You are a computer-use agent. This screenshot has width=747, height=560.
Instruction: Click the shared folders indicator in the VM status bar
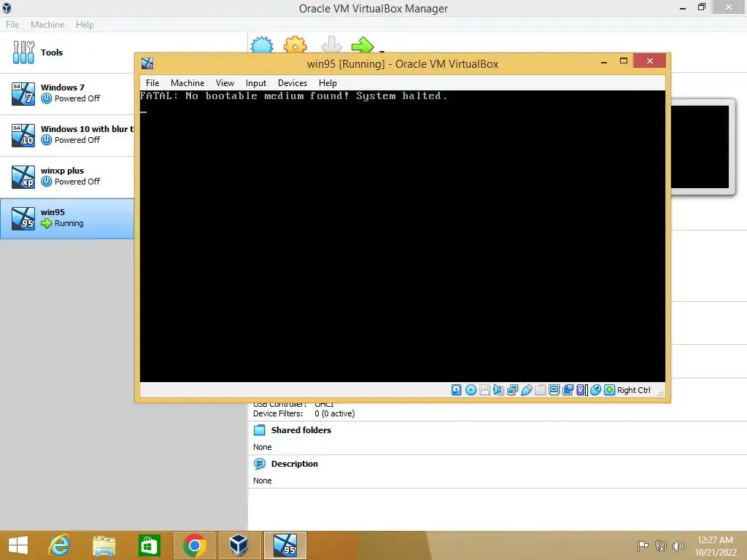pyautogui.click(x=541, y=390)
